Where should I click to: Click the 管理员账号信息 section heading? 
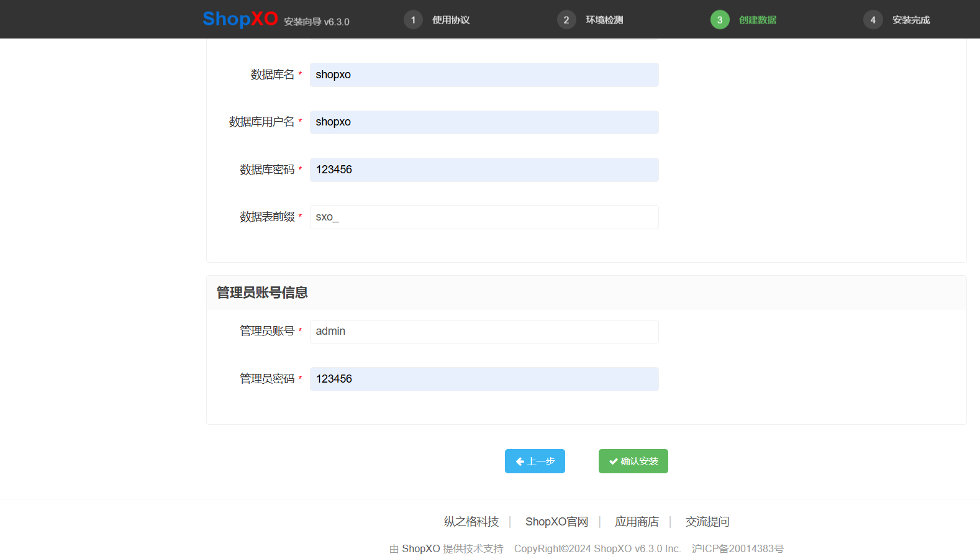pos(262,293)
